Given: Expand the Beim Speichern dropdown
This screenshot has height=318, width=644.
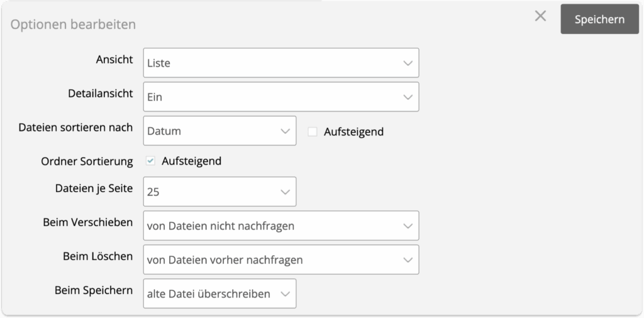Looking at the screenshot, I should pos(219,293).
